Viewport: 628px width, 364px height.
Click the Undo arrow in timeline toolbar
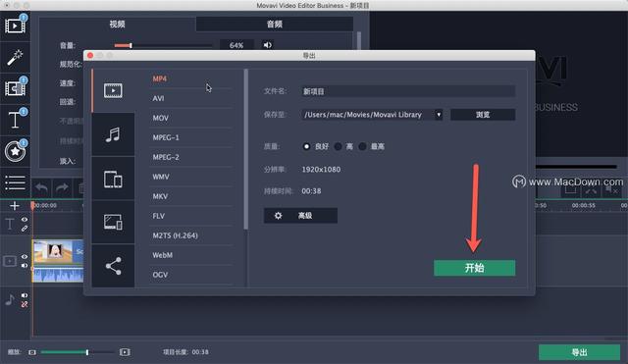(x=41, y=187)
